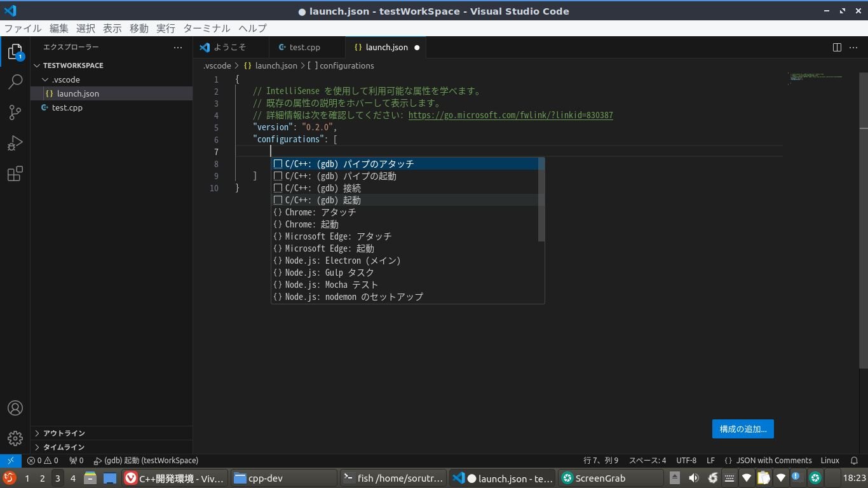Choose C/C++: (gdb) パイプの起動 suggestion
Viewport: 868px width, 488px height.
click(404, 176)
